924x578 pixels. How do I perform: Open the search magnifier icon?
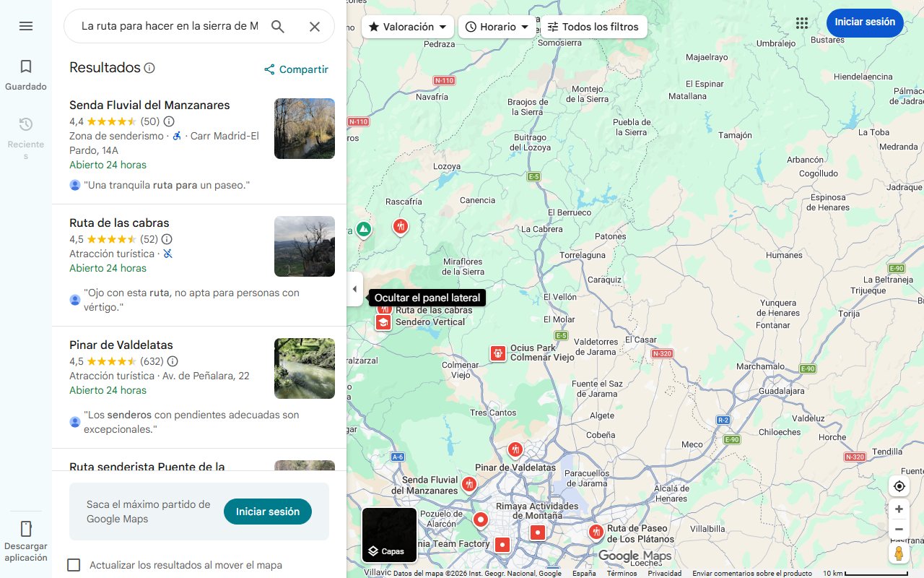278,26
